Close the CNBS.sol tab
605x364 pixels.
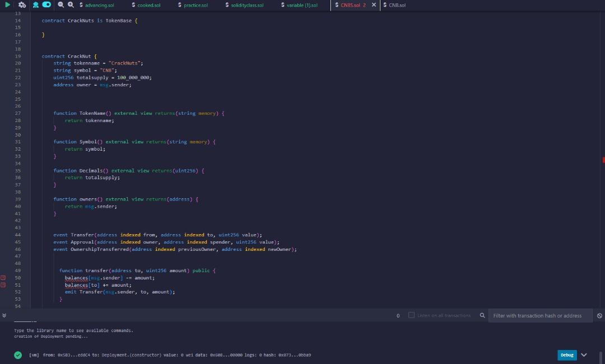tap(374, 5)
